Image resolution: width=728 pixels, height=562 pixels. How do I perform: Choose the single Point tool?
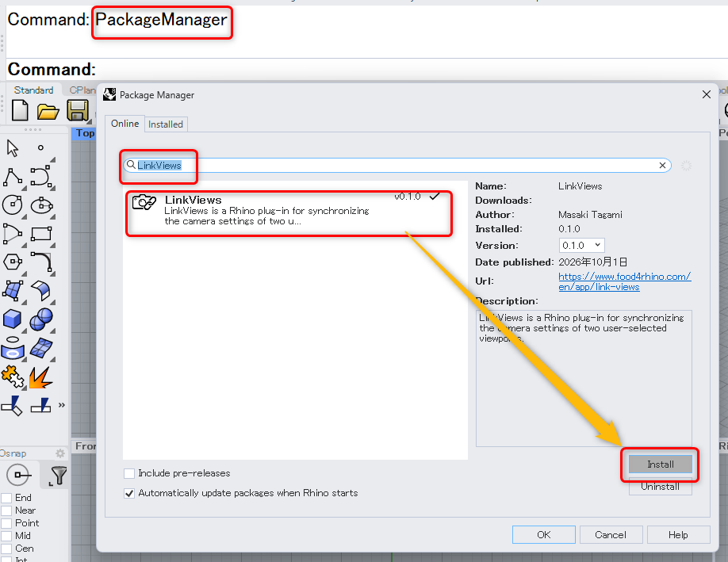pos(41,147)
